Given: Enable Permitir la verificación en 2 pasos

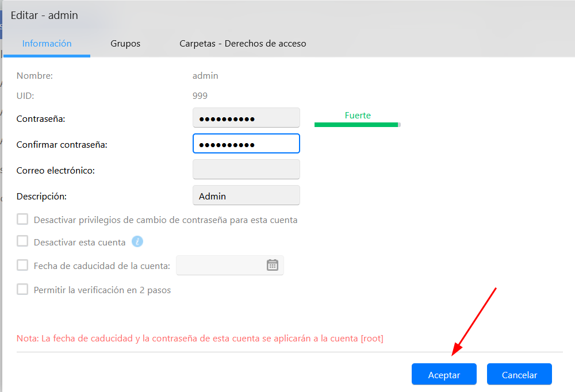Looking at the screenshot, I should (x=22, y=290).
